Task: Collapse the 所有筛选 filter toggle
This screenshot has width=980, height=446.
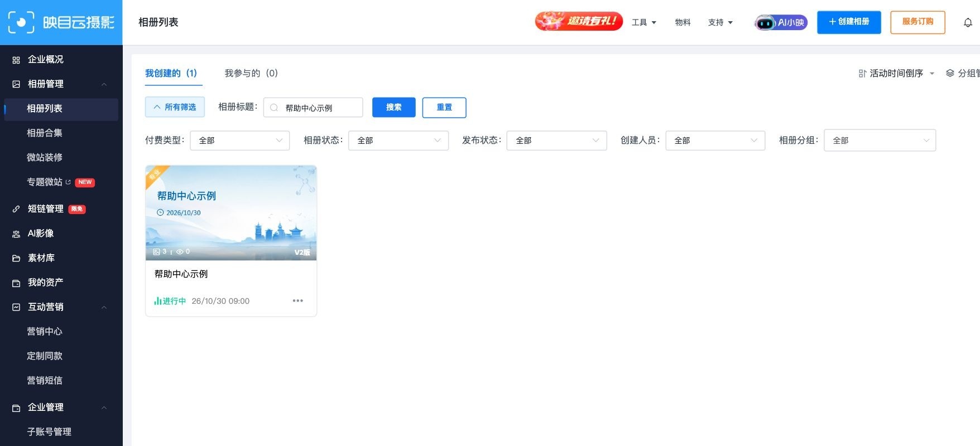Action: coord(175,107)
